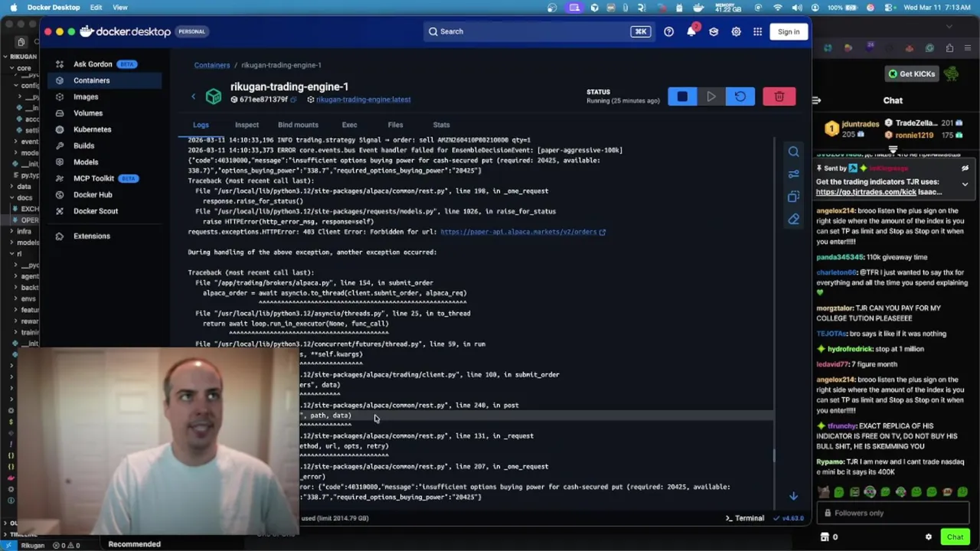The image size is (980, 551).
Task: Select Containers in the Docker sidebar
Action: point(104,80)
